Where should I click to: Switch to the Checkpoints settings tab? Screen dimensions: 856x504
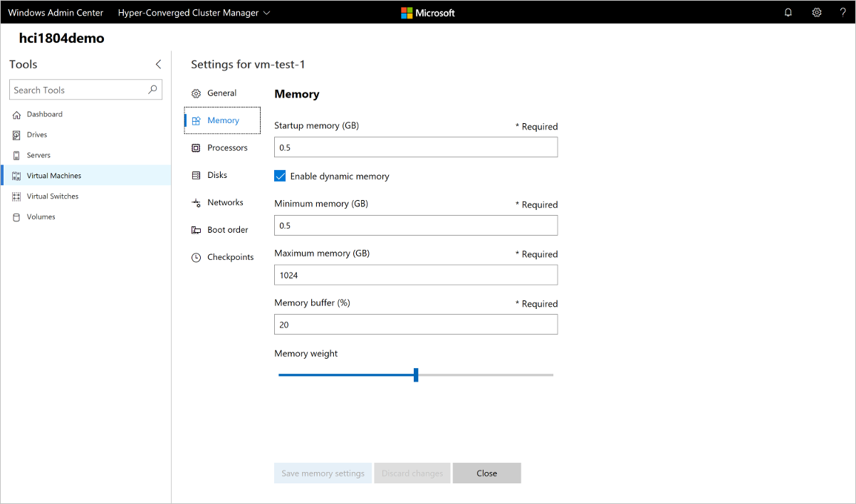click(x=230, y=258)
